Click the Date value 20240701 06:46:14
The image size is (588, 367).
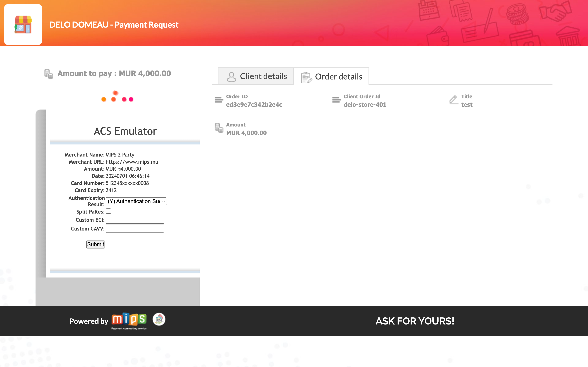(128, 176)
